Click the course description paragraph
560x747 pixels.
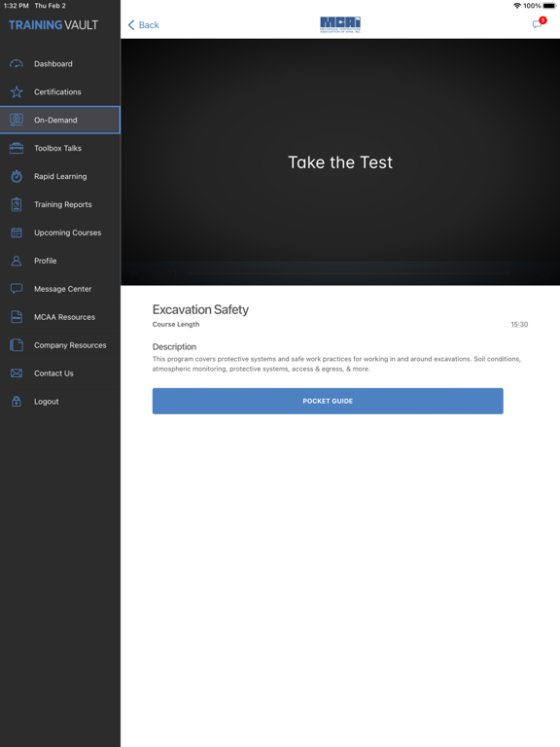pyautogui.click(x=336, y=364)
